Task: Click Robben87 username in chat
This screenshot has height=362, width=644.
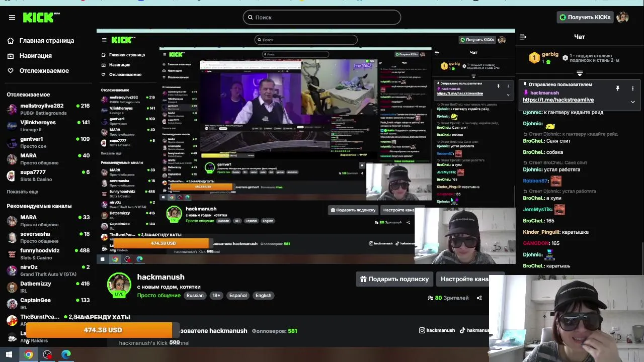Action: coord(535,181)
